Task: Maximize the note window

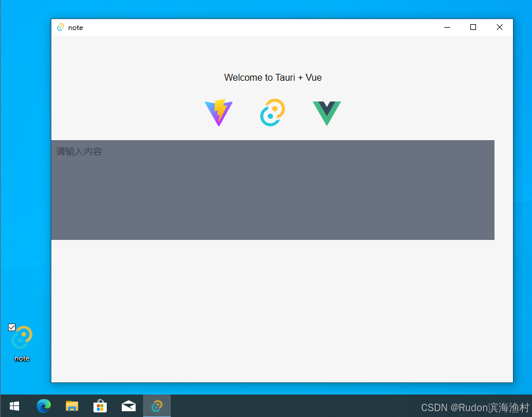Action: [x=473, y=28]
